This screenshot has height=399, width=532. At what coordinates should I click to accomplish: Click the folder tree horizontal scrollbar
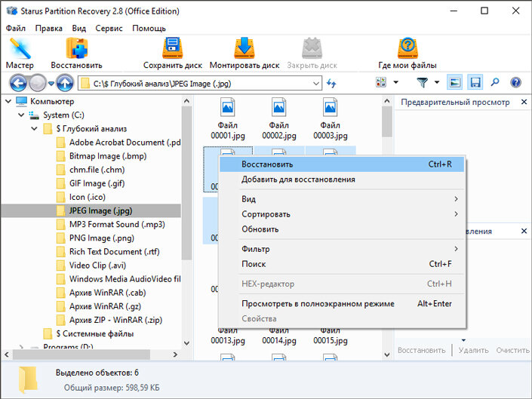[x=81, y=354]
